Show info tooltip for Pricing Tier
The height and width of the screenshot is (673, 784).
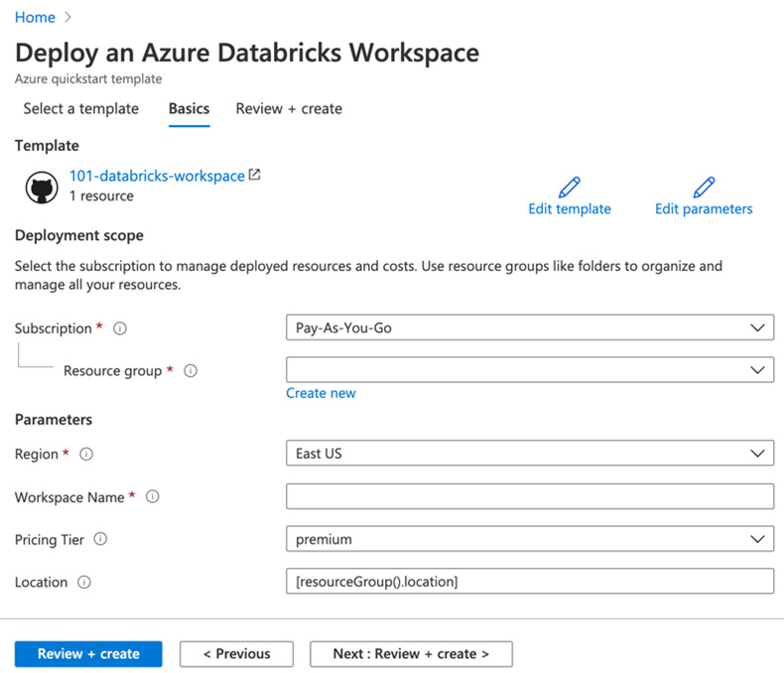point(100,539)
